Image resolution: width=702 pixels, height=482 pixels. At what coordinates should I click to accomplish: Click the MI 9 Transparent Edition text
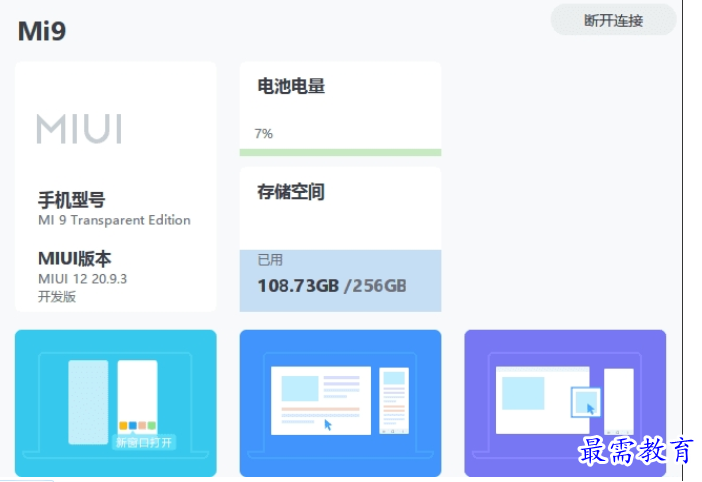click(x=114, y=220)
